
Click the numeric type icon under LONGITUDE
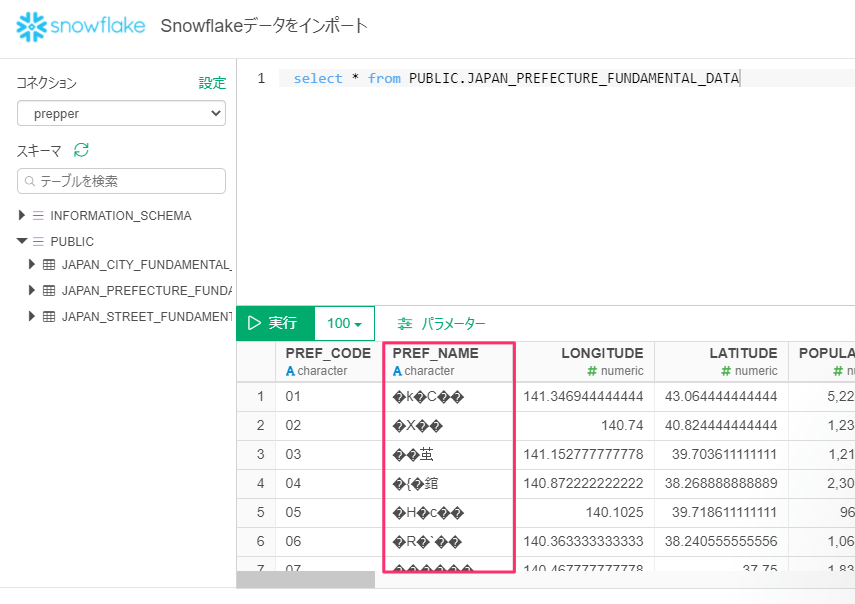(x=592, y=371)
